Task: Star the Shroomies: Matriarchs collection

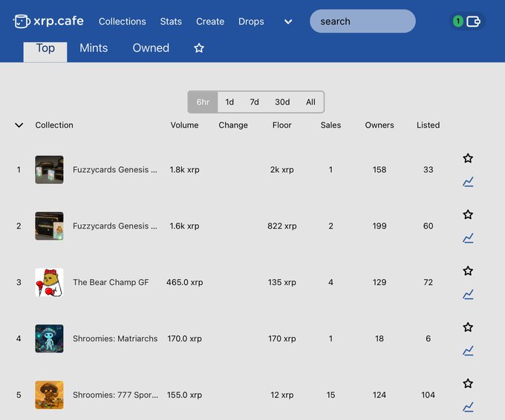Action: 468,327
